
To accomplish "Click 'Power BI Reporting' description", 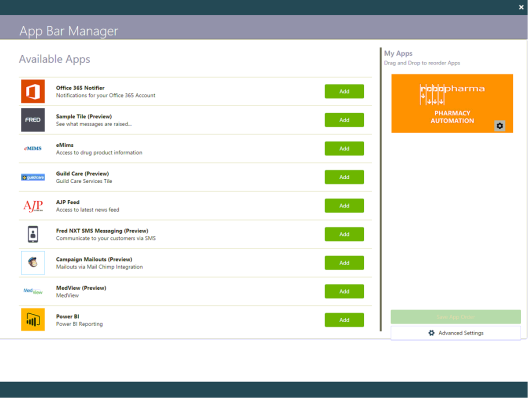I will click(79, 324).
